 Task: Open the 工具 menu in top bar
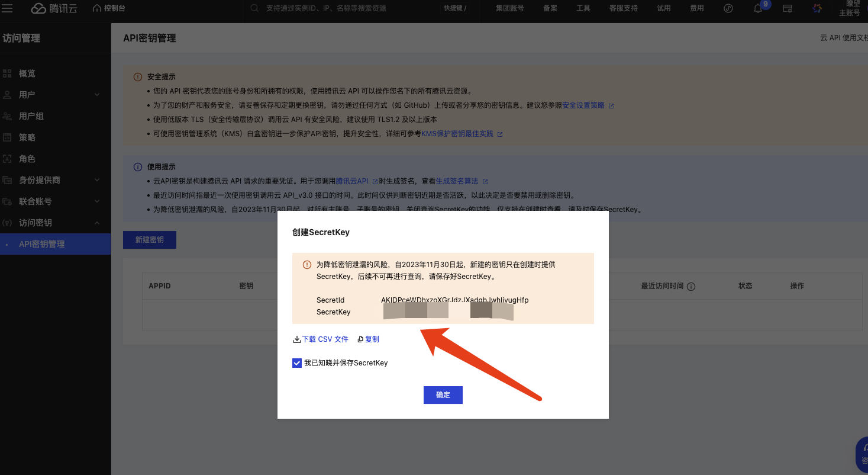pos(583,8)
